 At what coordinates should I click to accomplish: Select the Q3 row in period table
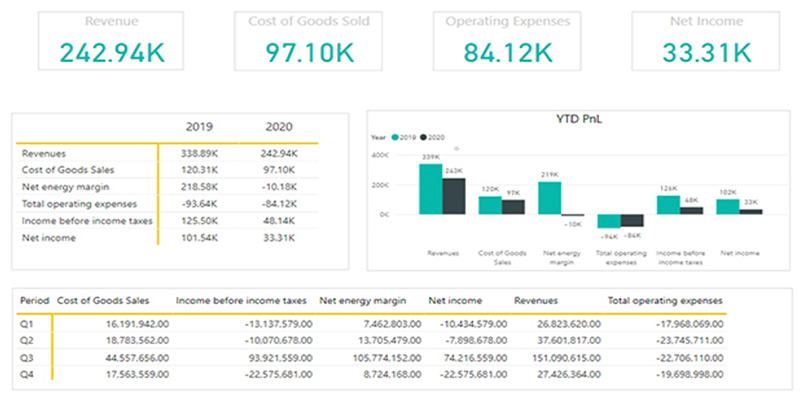coord(26,356)
